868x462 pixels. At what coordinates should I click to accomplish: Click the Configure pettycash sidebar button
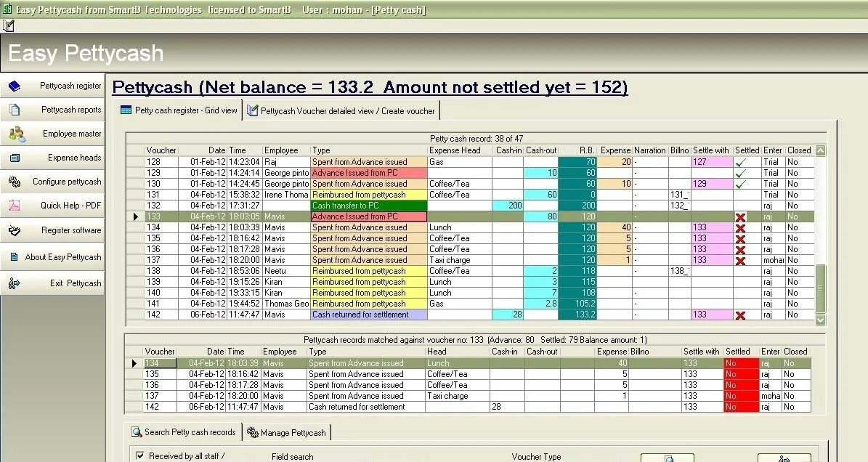52,182
